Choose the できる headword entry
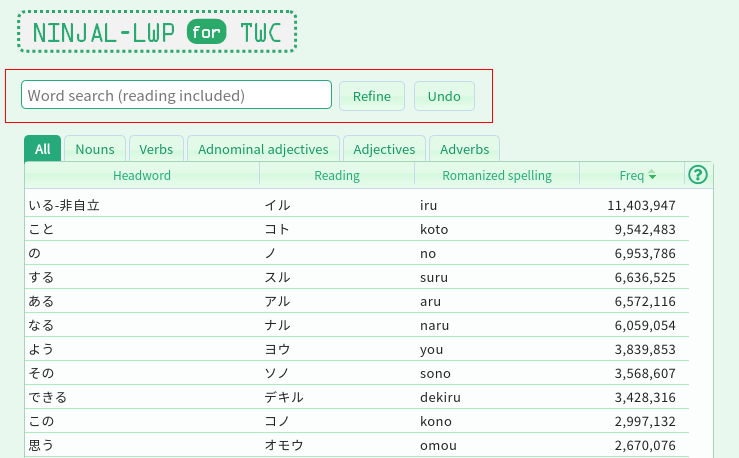Screen dimensions: 739x458 48,397
